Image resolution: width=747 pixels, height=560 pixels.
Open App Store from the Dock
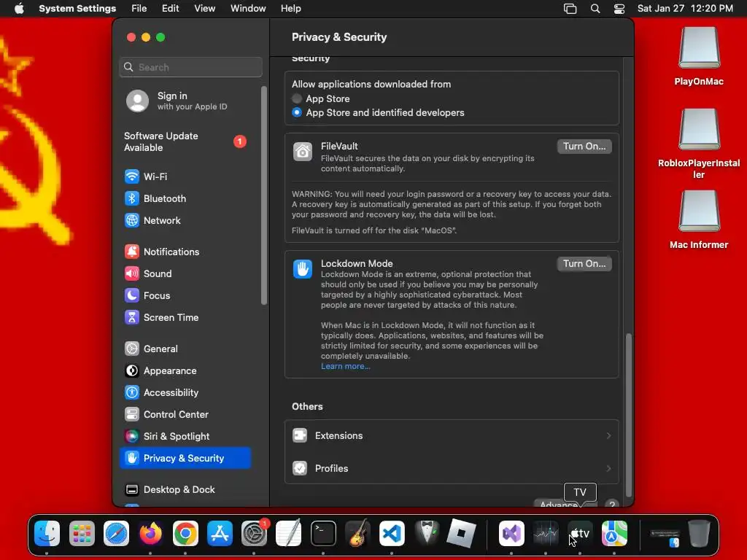coord(220,533)
